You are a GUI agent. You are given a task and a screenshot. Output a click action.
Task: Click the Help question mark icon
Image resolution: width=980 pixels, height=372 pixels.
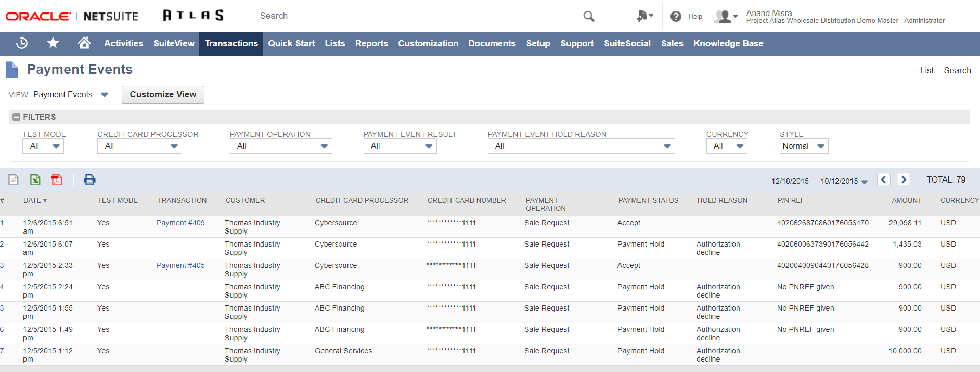click(676, 17)
